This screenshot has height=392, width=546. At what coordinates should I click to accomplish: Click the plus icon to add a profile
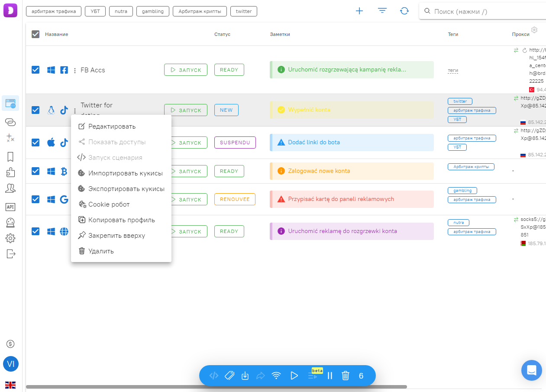pyautogui.click(x=359, y=11)
